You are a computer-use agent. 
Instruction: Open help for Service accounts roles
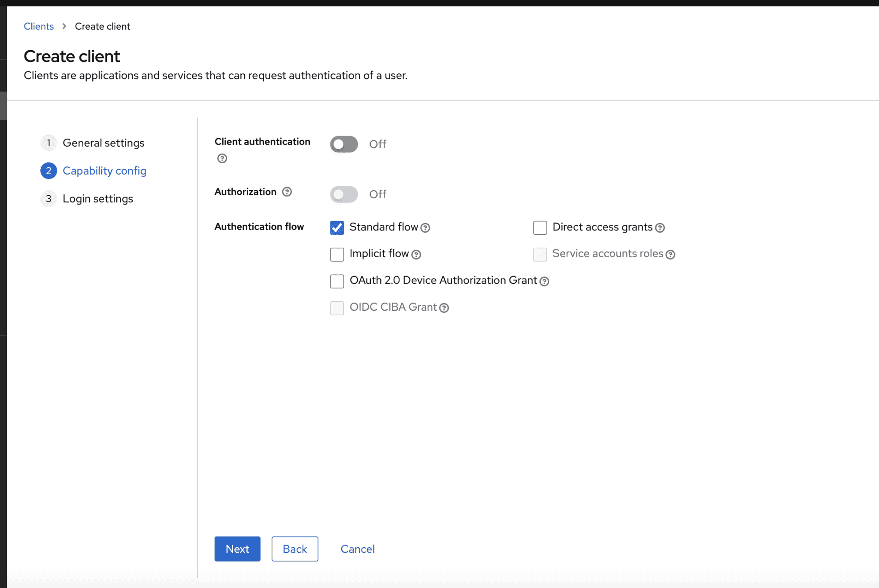tap(670, 255)
